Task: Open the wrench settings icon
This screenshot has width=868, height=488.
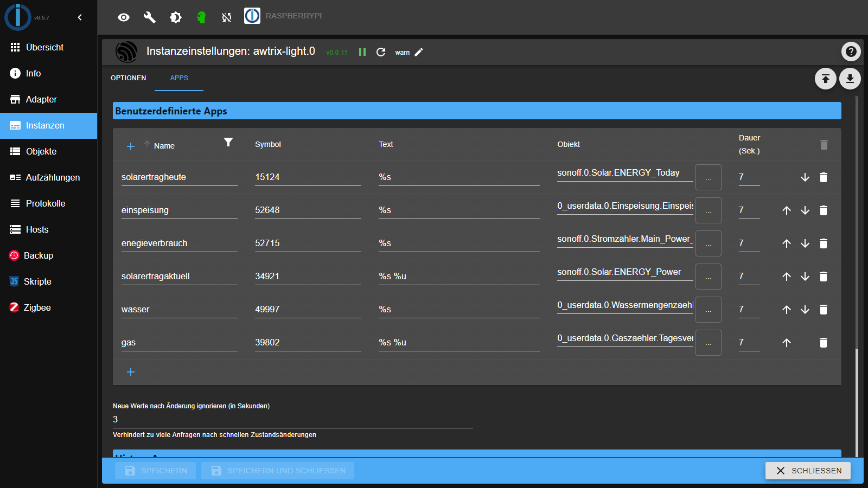Action: click(x=150, y=17)
